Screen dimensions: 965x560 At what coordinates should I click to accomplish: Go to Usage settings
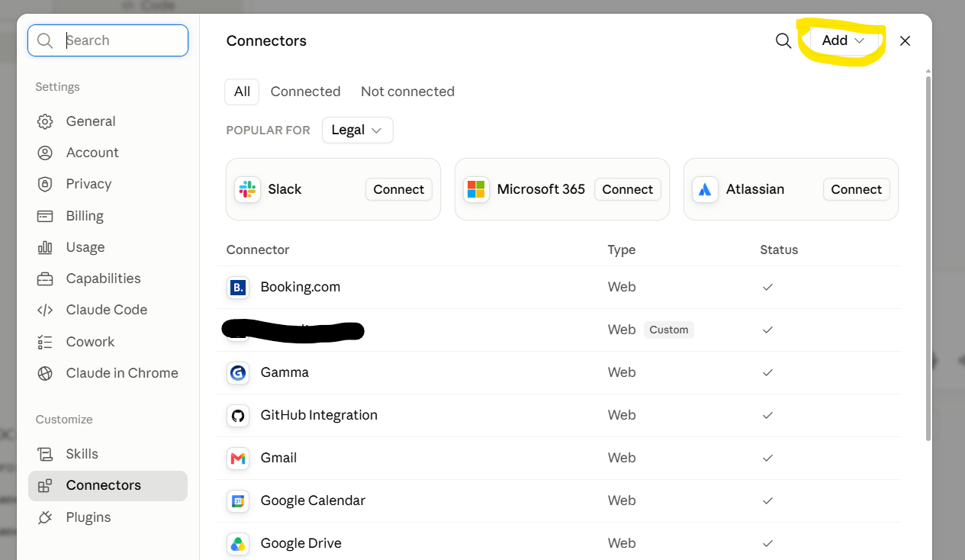(x=108, y=247)
